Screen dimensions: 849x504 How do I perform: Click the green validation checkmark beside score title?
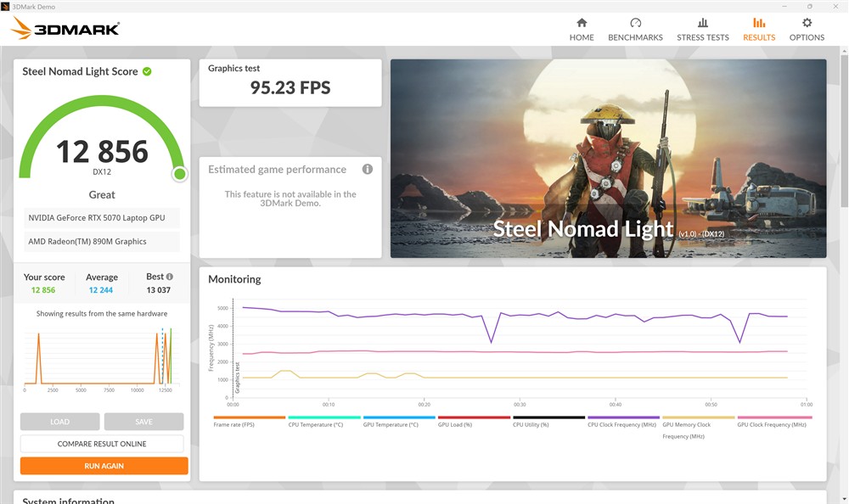pyautogui.click(x=147, y=72)
